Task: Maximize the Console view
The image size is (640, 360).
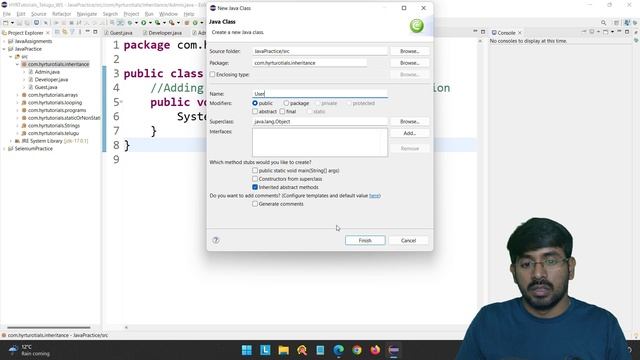Action: click(x=627, y=32)
